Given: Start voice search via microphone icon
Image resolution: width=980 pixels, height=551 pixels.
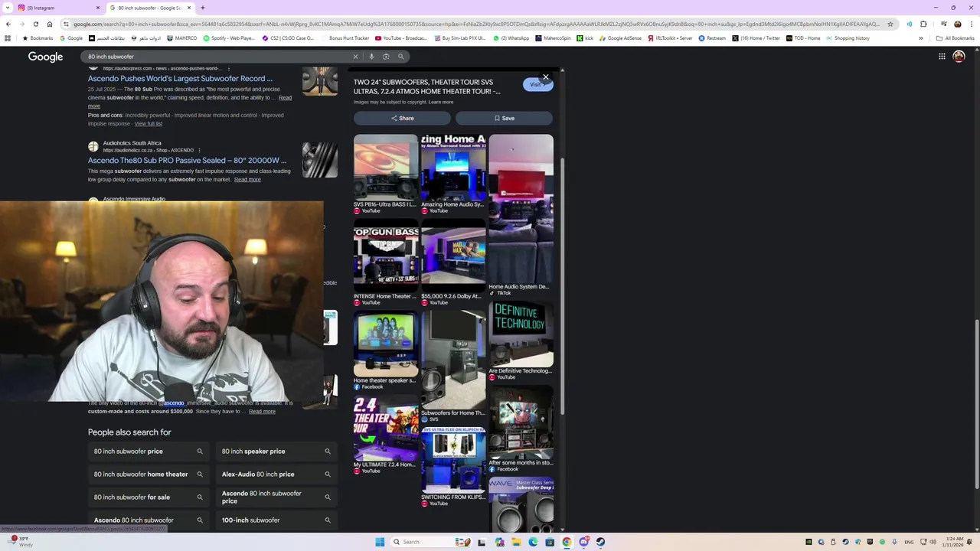Looking at the screenshot, I should click(371, 57).
